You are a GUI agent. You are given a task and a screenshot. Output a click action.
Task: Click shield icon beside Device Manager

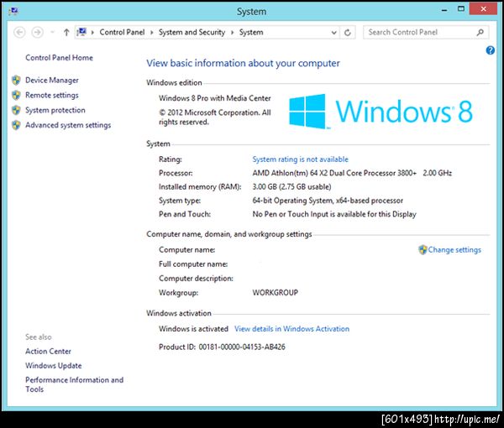(16, 80)
